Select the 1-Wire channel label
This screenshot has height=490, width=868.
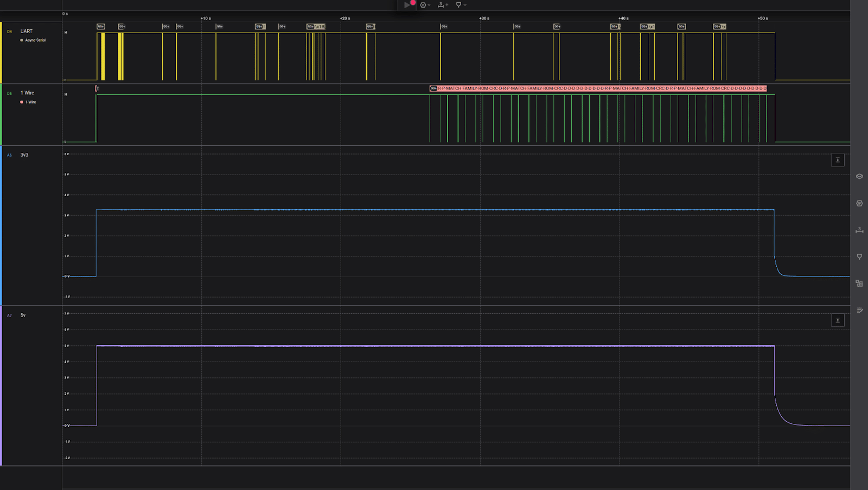tap(27, 93)
